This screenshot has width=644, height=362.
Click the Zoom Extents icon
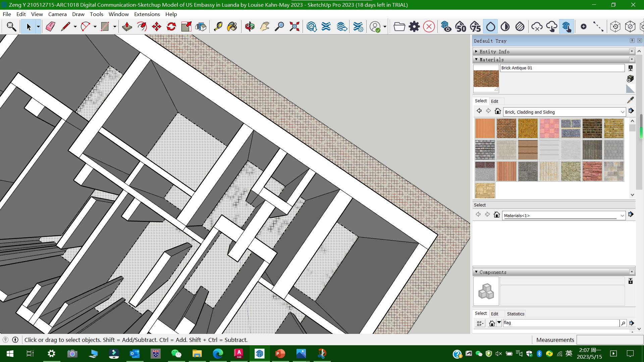point(294,26)
